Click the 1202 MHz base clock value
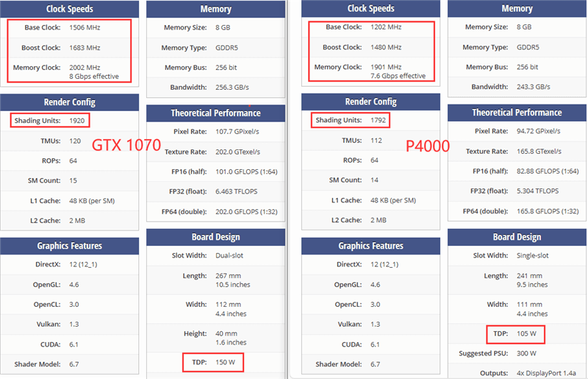588x379 pixels. (x=387, y=27)
